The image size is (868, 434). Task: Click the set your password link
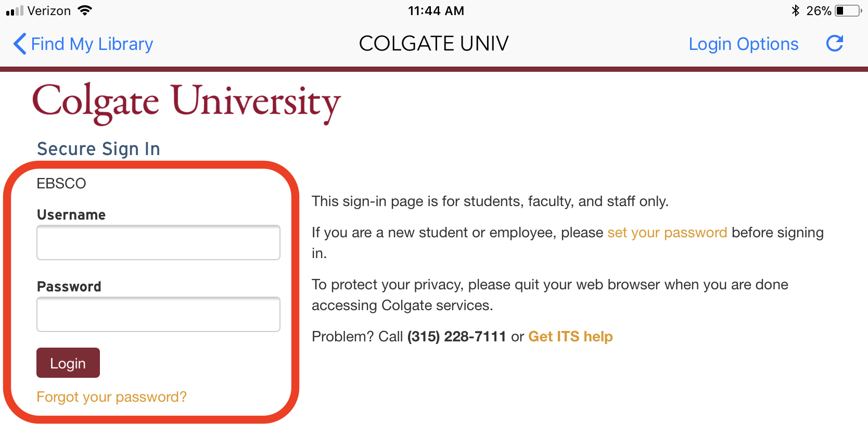click(667, 233)
